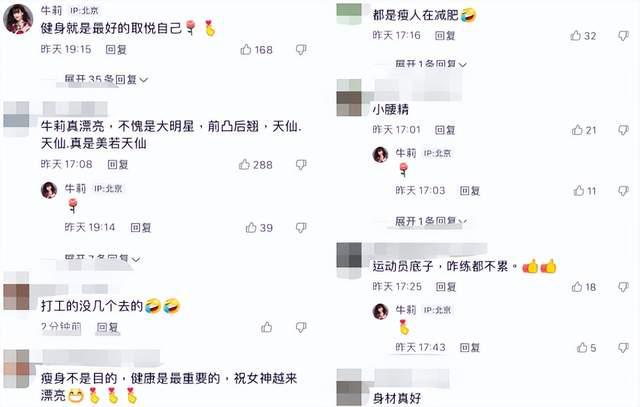640x407 pixels.
Task: Dislike 牛莉's reply posted at 17:43
Action: (x=623, y=348)
